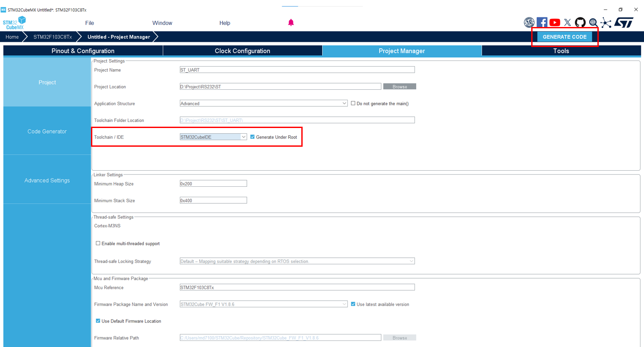Open the Application Structure dropdown
This screenshot has height=347, width=644.
(263, 104)
